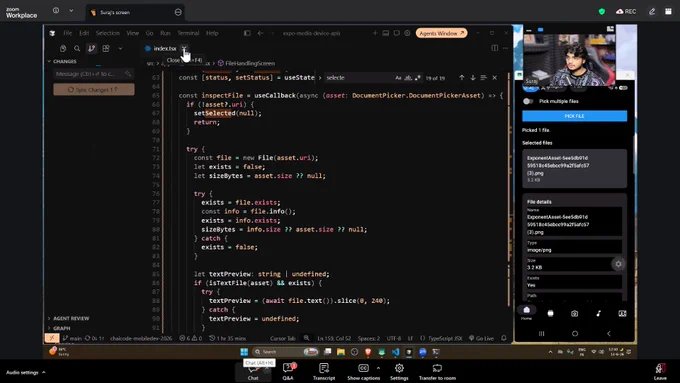Click Go Live in the status bar
Screen dimensions: 680x383
point(481,338)
